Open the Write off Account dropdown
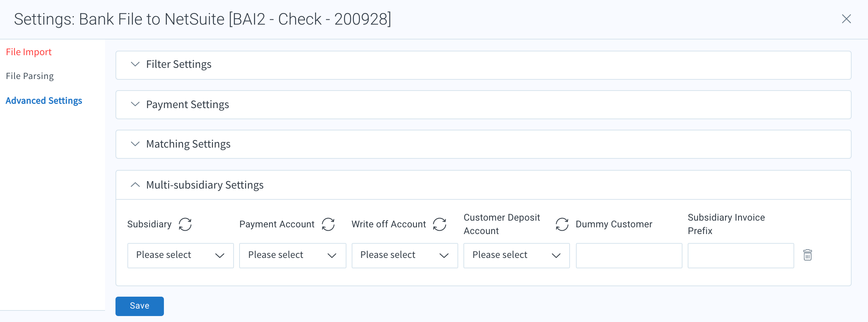868x322 pixels. pyautogui.click(x=405, y=255)
